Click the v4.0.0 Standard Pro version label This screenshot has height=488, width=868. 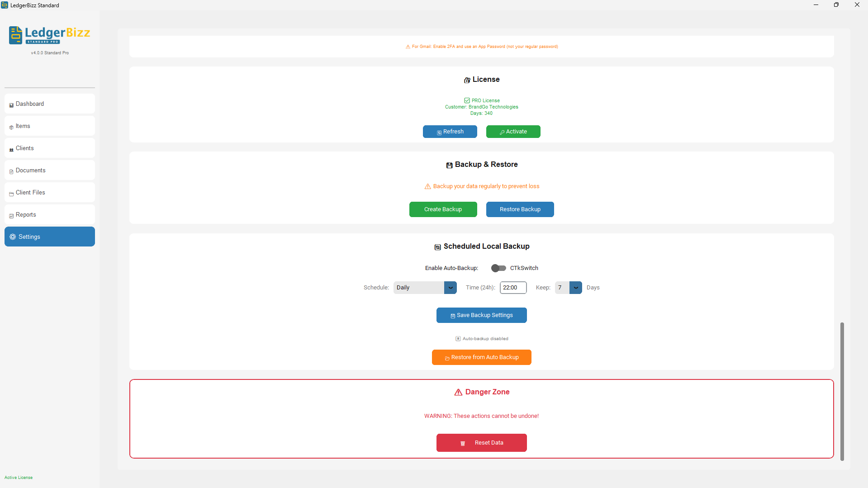pos(50,53)
